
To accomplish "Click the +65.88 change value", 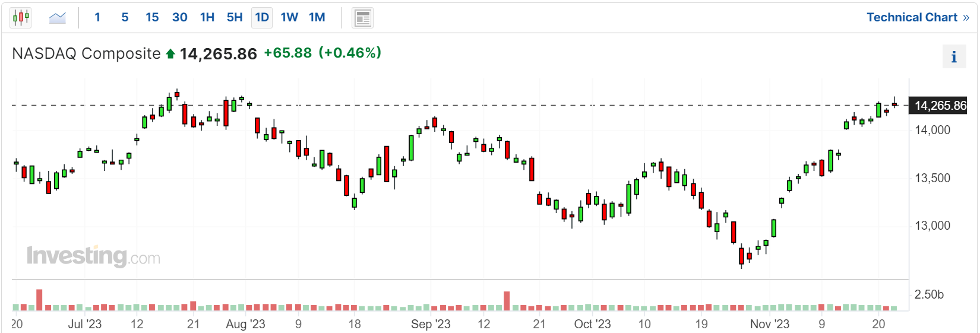I will click(288, 53).
